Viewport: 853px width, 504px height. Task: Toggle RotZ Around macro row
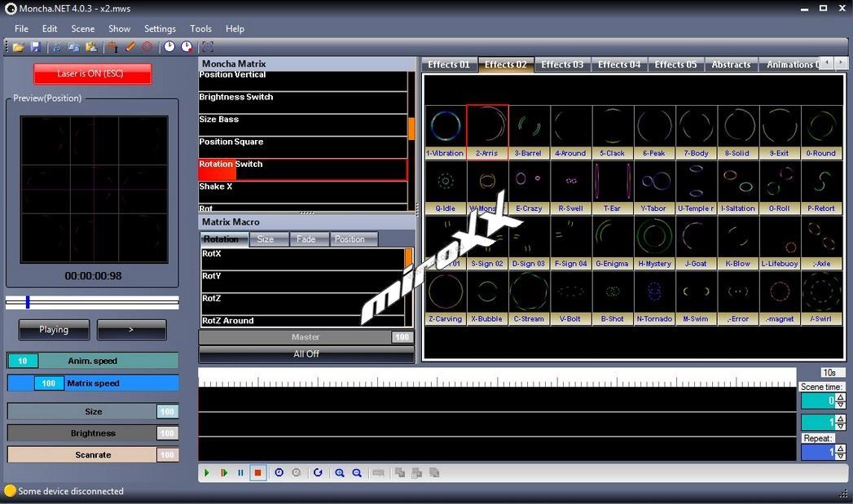tap(303, 321)
